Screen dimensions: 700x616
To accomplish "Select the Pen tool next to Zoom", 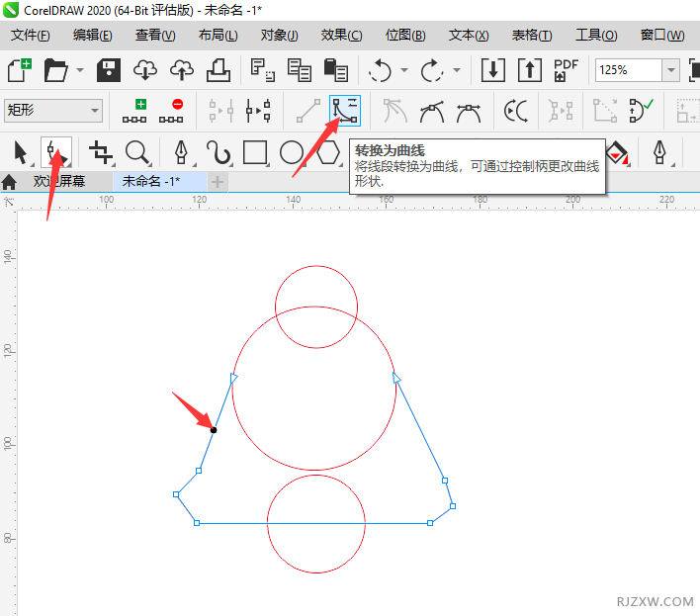I will point(182,152).
